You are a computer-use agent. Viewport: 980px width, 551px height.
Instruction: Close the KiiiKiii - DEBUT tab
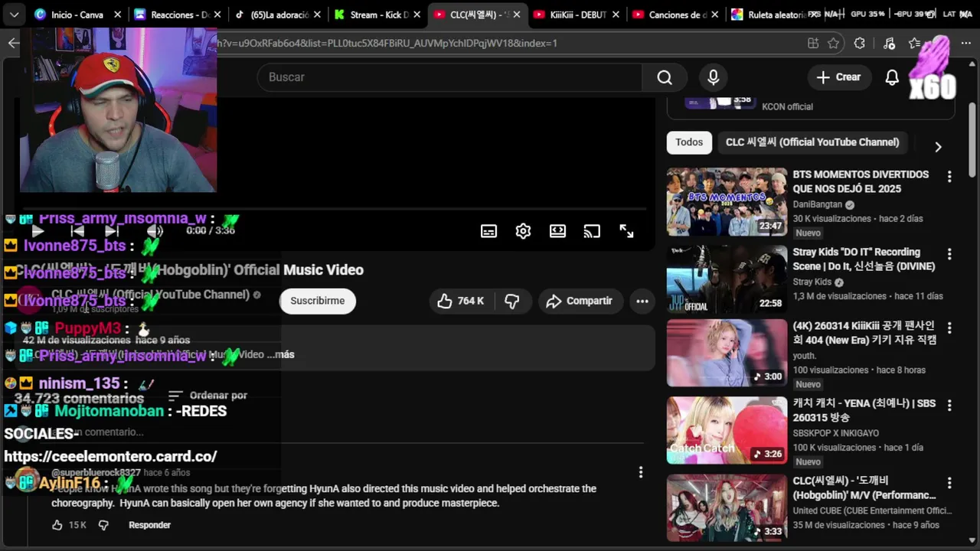(617, 15)
